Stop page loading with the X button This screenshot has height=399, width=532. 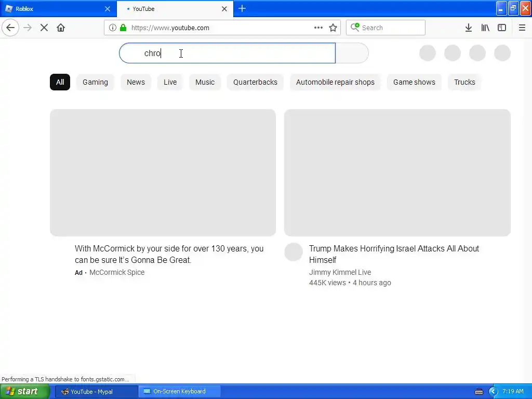coord(44,28)
